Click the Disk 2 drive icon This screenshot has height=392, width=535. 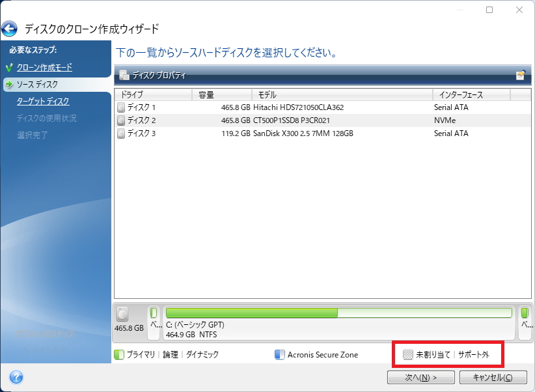click(121, 120)
